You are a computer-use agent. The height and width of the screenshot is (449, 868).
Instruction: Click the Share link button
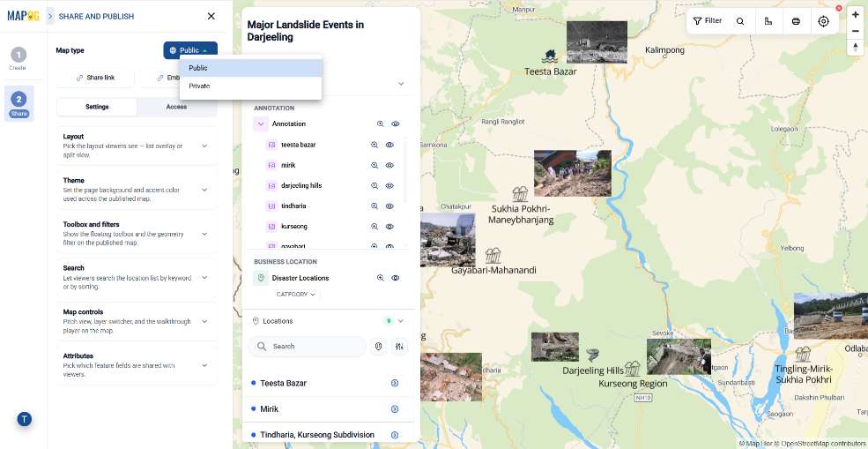coord(96,78)
